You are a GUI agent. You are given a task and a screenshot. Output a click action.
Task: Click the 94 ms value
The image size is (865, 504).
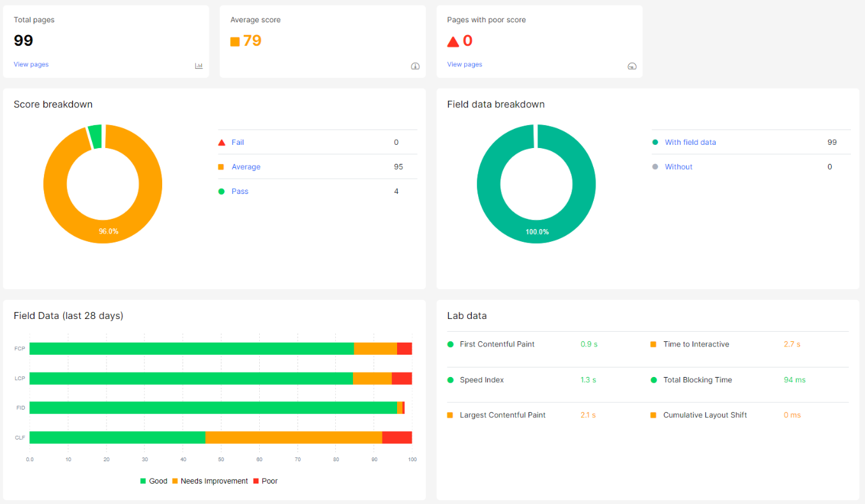pos(795,380)
